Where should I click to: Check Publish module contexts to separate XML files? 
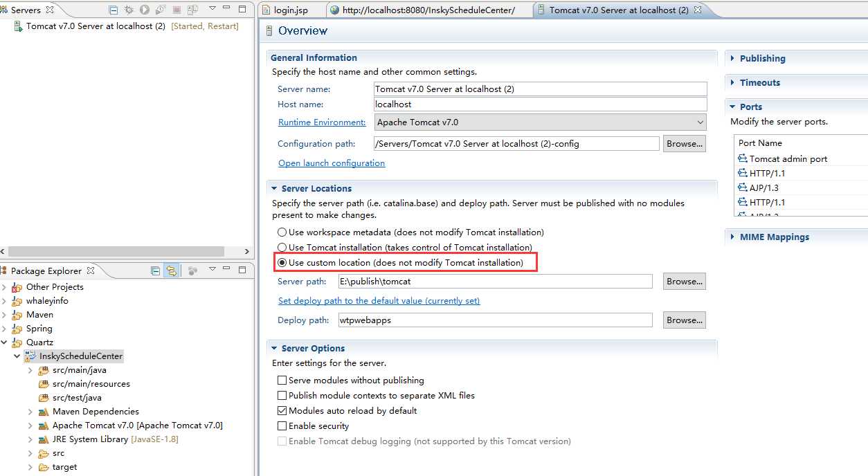click(282, 396)
